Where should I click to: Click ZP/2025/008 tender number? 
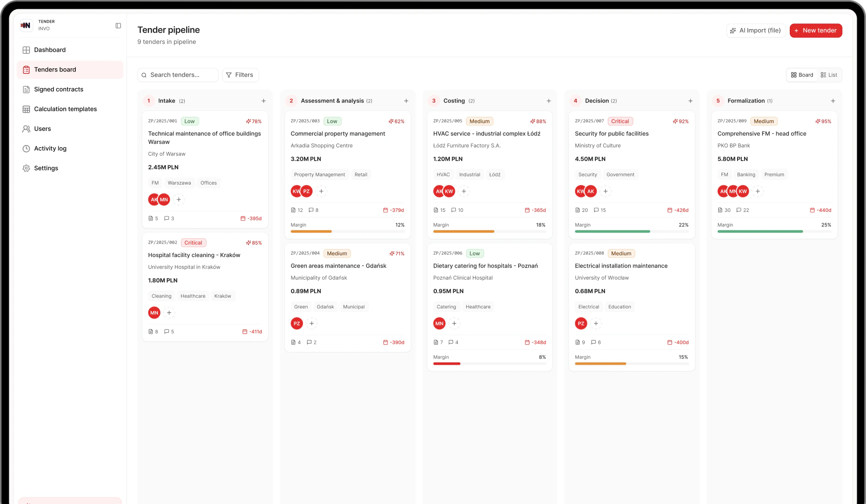589,253
